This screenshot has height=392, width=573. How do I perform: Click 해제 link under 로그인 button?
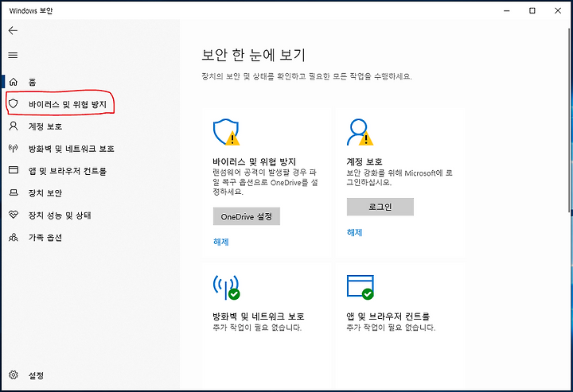[354, 232]
